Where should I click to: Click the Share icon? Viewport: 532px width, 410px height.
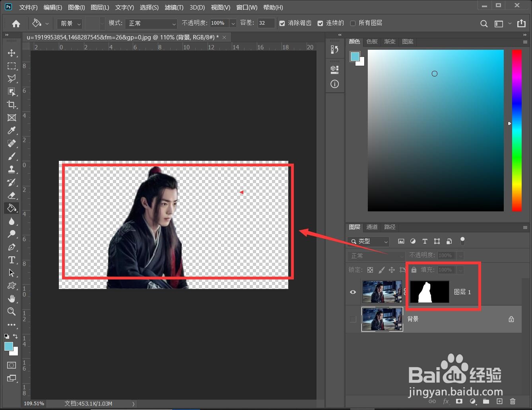(x=521, y=23)
